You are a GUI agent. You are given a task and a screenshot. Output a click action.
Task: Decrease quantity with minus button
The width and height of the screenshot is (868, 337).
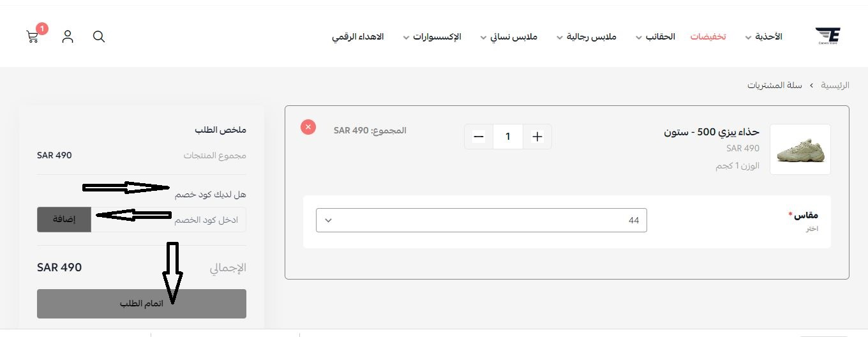[479, 137]
